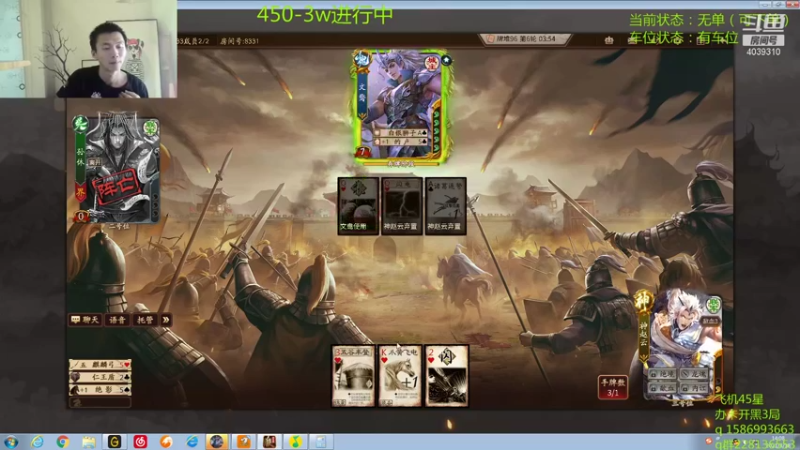This screenshot has width=800, height=450.
Task: Select the 3 of hearts hand card
Action: coord(353,377)
